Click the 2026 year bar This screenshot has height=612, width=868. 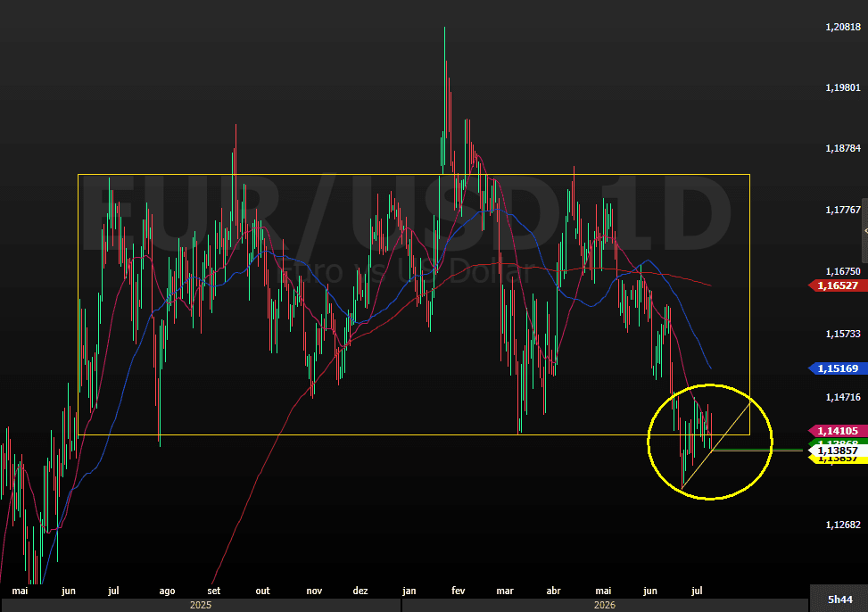[605, 606]
